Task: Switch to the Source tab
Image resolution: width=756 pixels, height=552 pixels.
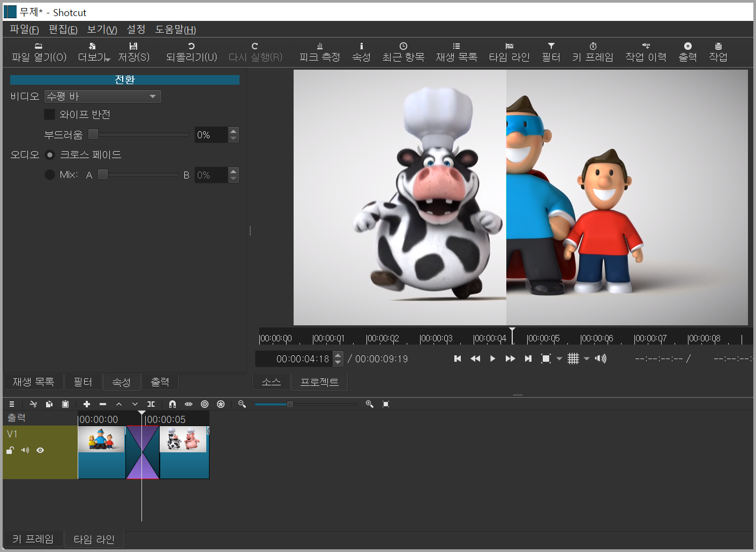Action: click(271, 382)
